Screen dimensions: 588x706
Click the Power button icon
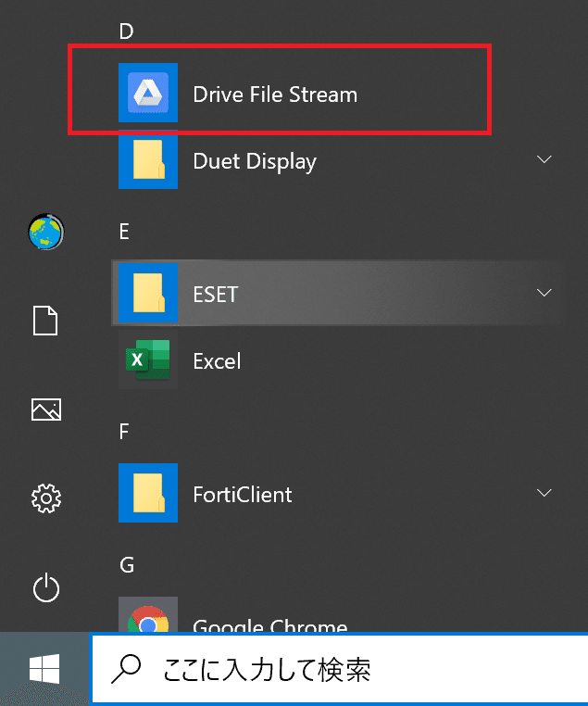[x=46, y=587]
